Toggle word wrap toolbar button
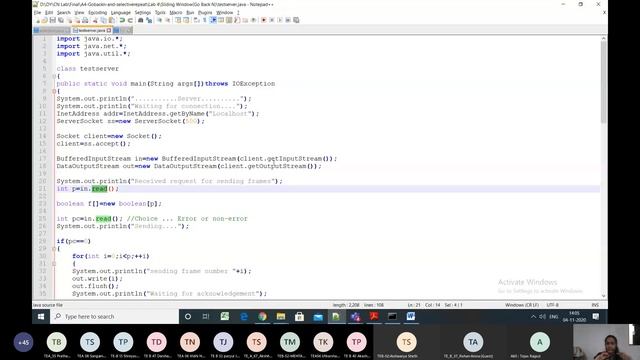The height and width of the screenshot is (360, 640). (196, 20)
